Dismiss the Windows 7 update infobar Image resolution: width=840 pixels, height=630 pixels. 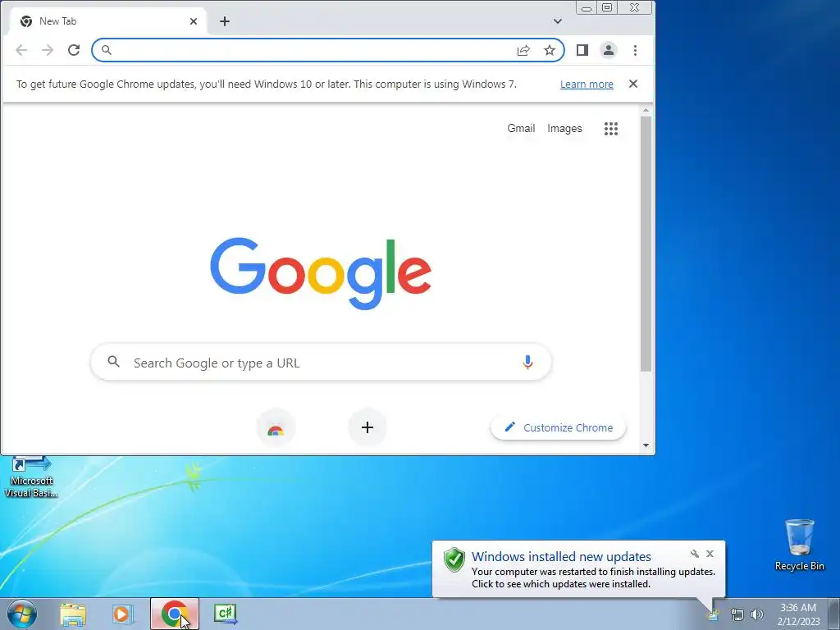coord(633,84)
